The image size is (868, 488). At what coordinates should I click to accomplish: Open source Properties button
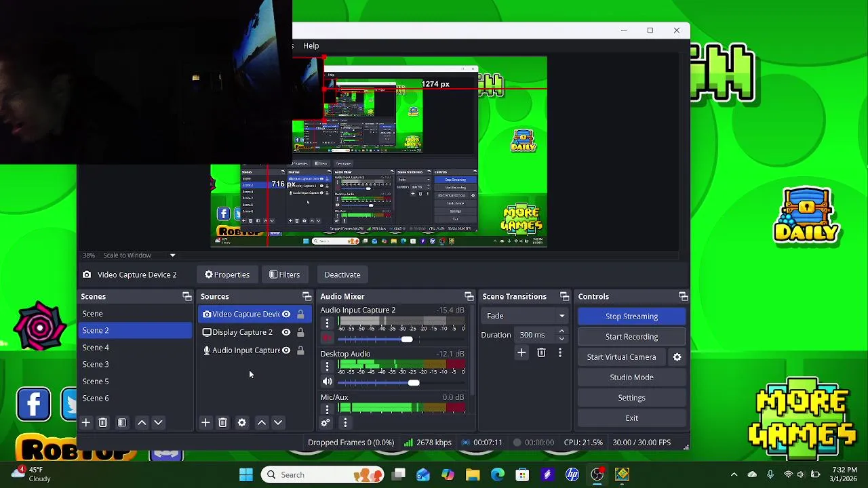point(227,274)
